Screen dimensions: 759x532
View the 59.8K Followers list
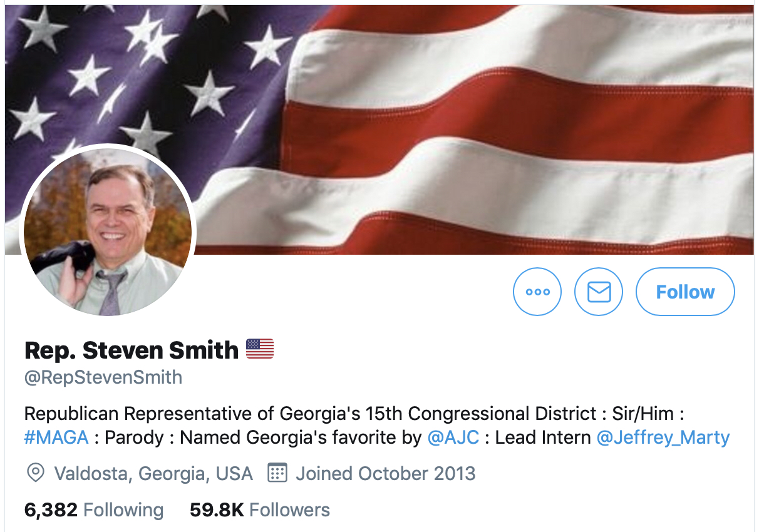260,510
